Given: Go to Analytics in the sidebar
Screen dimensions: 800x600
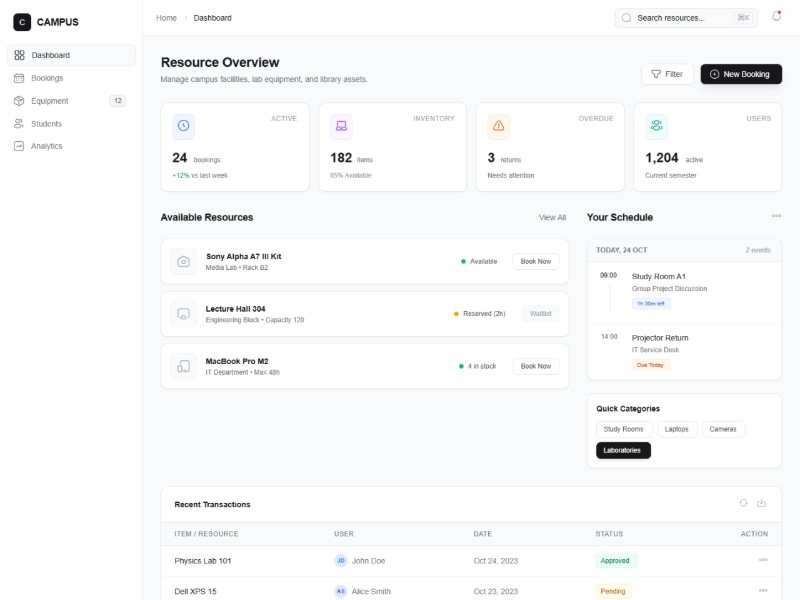Looking at the screenshot, I should click(46, 146).
